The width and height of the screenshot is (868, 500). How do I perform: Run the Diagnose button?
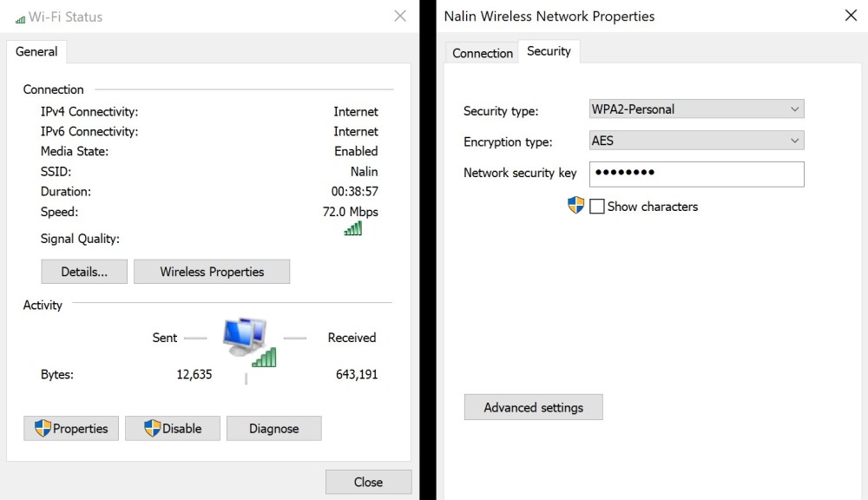click(x=273, y=428)
